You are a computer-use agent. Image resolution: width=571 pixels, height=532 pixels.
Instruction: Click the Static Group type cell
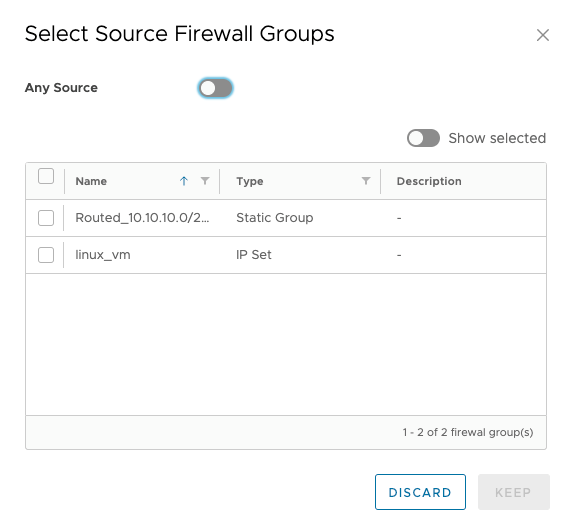pos(275,218)
